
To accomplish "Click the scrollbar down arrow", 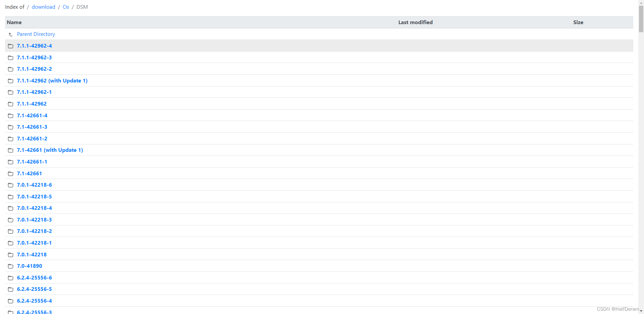I will coord(641,311).
